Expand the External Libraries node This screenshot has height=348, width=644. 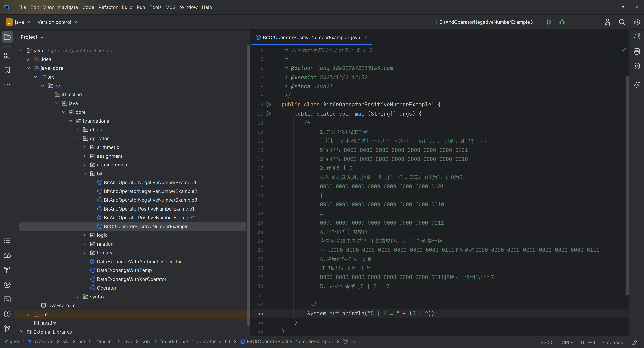tap(21, 332)
